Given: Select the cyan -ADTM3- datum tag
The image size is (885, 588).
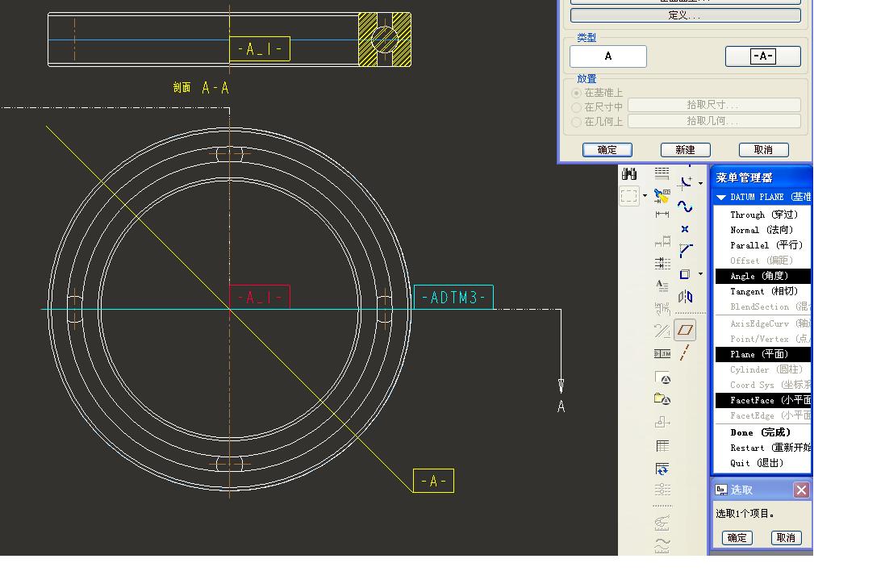Looking at the screenshot, I should [x=453, y=298].
